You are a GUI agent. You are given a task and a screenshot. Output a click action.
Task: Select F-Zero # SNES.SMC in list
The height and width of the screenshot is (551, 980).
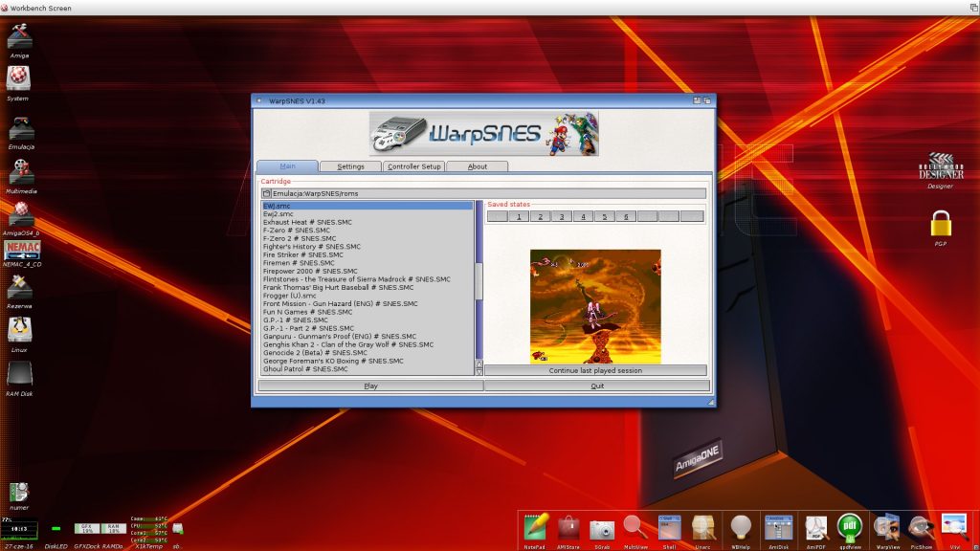coord(367,230)
